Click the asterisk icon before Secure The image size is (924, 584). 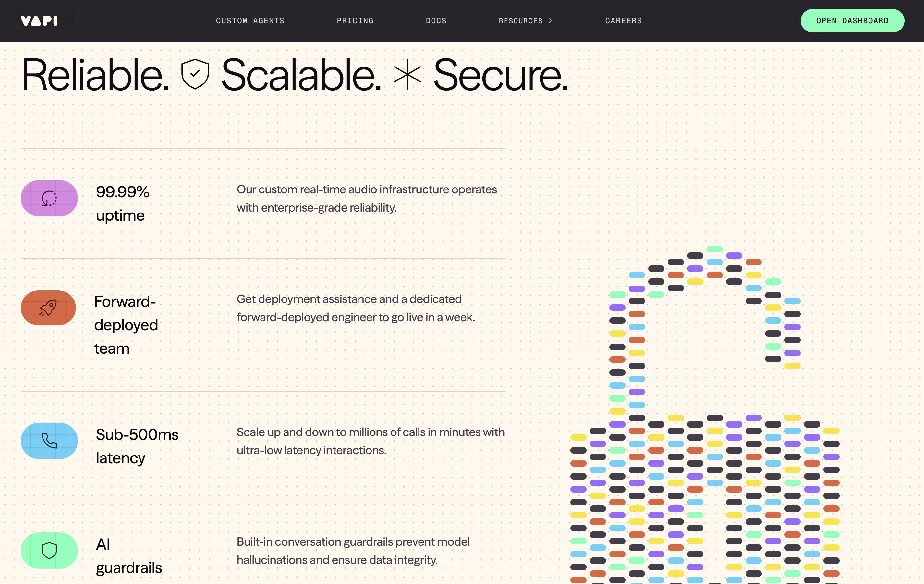(407, 74)
